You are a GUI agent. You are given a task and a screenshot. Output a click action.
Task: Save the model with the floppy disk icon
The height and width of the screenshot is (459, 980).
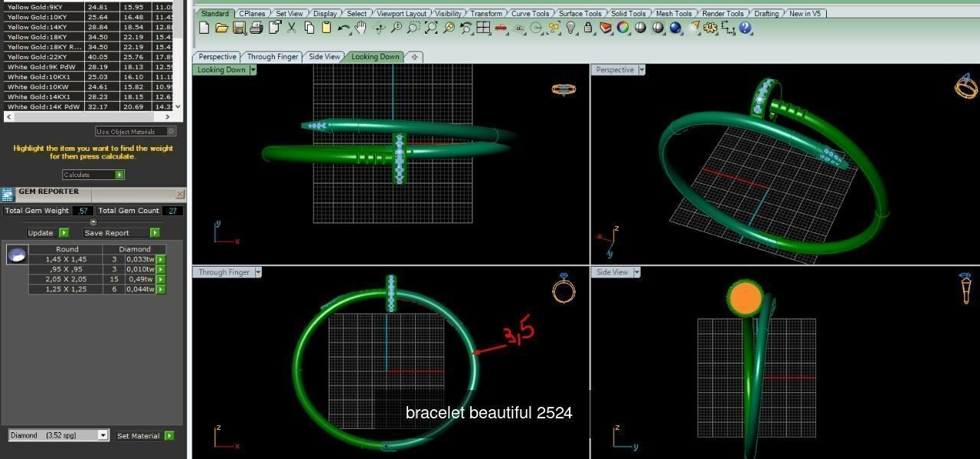(239, 28)
